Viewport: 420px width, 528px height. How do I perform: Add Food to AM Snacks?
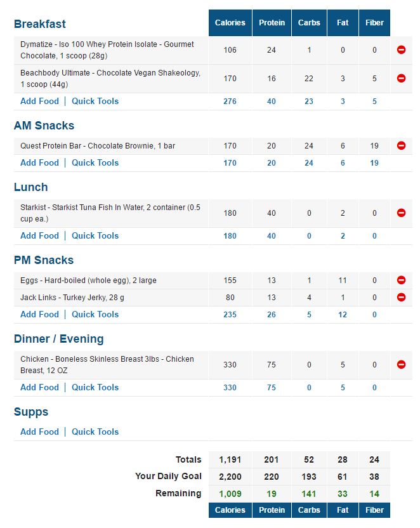[x=40, y=162]
